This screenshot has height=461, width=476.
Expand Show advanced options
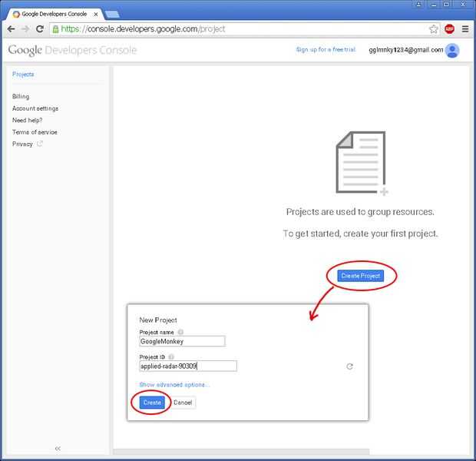[174, 385]
